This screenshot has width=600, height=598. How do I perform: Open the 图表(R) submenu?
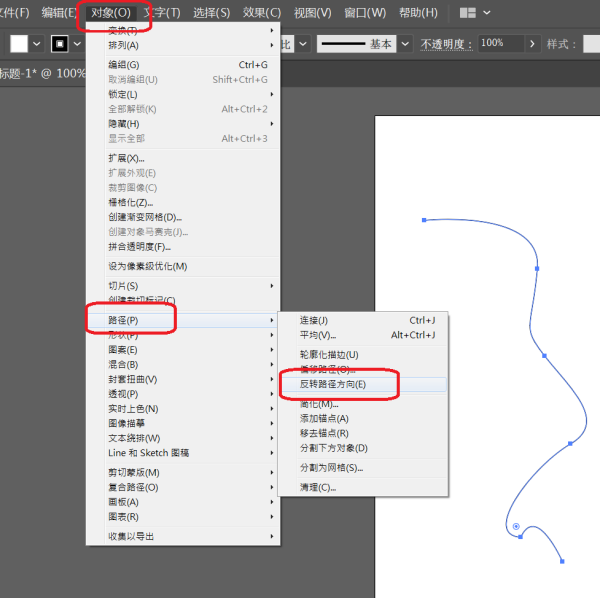coord(183,517)
